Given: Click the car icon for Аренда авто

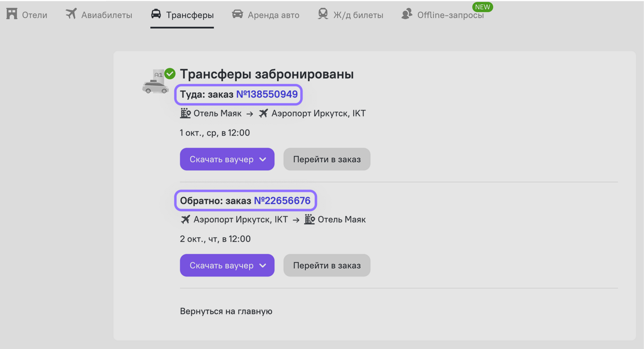Looking at the screenshot, I should click(x=237, y=14).
